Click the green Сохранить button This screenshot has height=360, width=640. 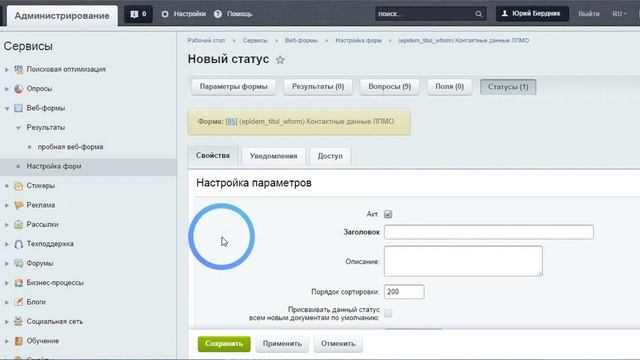pyautogui.click(x=224, y=344)
